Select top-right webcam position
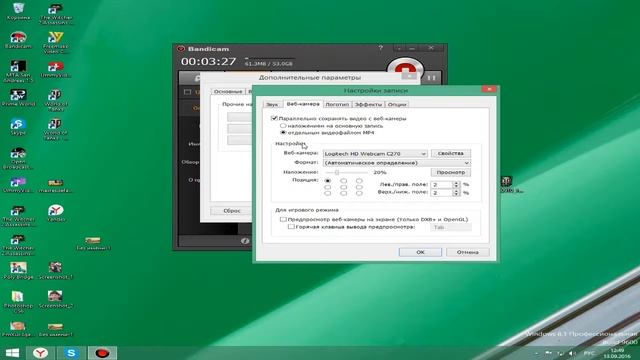Viewport: 640px width, 360px height. coord(359,180)
